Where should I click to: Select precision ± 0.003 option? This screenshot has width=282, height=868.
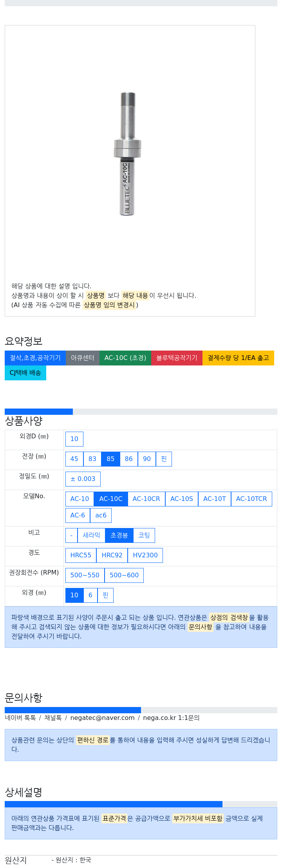(x=83, y=479)
